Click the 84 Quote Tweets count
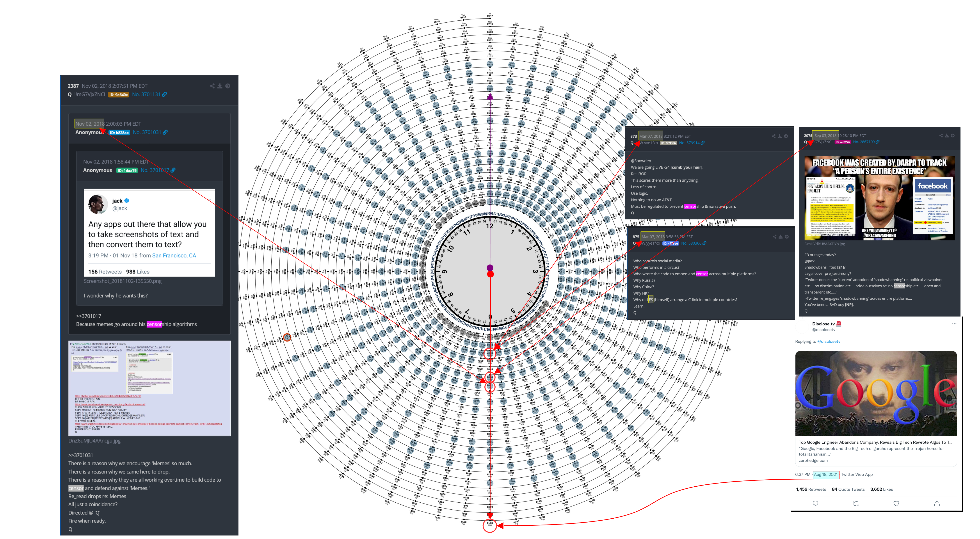The image size is (980, 539). tap(848, 489)
